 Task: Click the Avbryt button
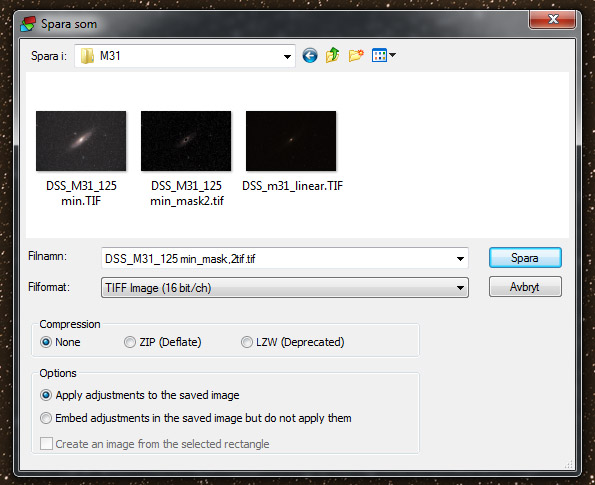[525, 287]
